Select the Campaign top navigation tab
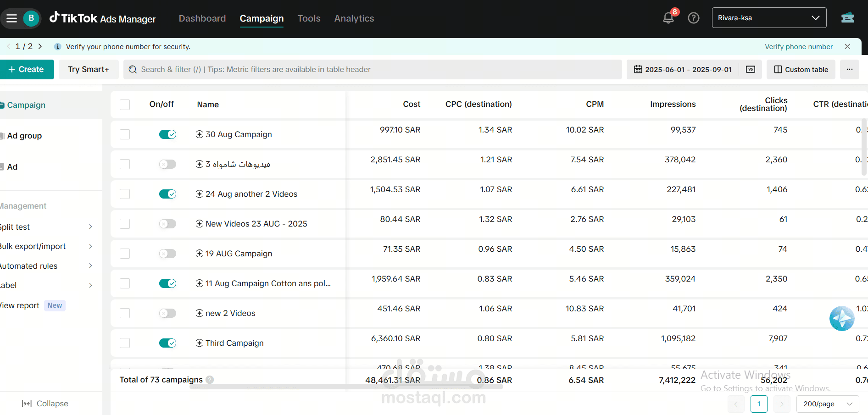The width and height of the screenshot is (868, 415). pyautogui.click(x=262, y=18)
